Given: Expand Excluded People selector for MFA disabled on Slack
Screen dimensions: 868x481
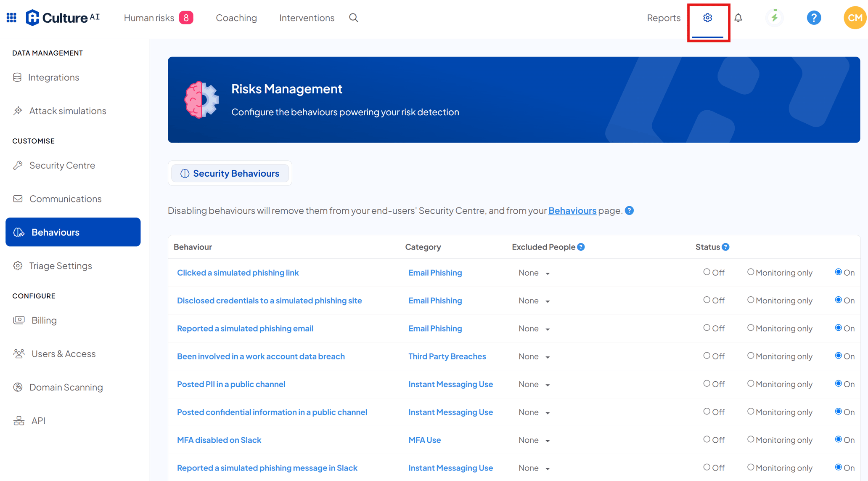Looking at the screenshot, I should tap(534, 440).
